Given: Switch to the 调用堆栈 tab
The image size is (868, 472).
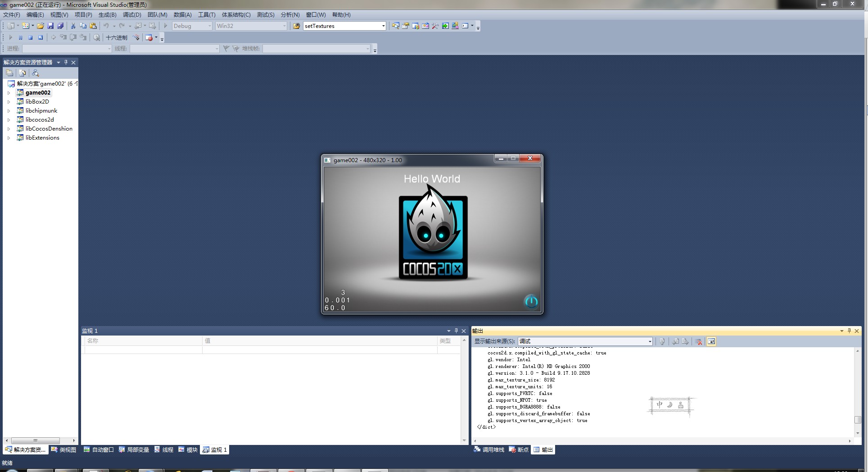Looking at the screenshot, I should pos(489,449).
